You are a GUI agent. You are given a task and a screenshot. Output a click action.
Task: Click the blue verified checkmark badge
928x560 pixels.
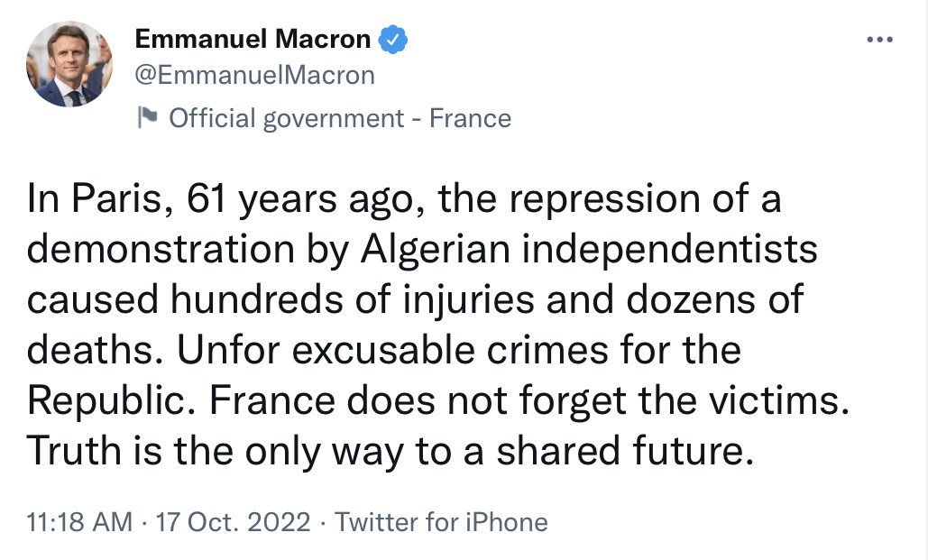click(393, 39)
